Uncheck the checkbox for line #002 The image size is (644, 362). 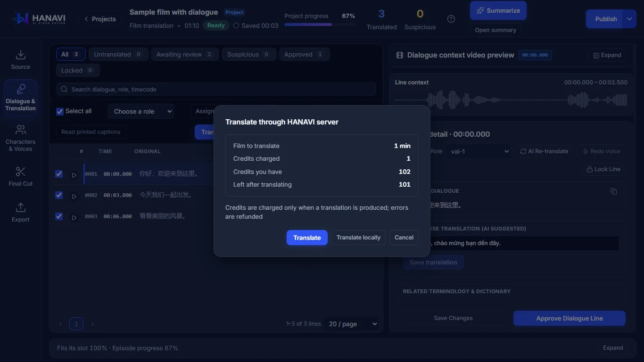coord(59,195)
